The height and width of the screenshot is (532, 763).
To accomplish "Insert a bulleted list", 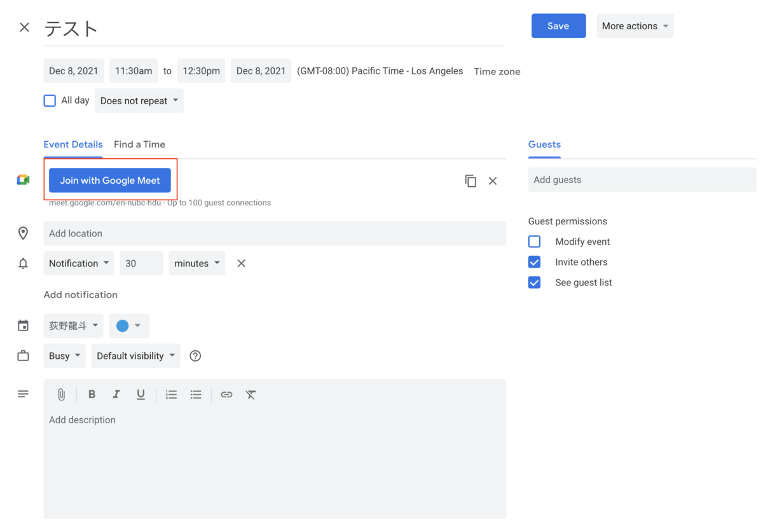I will (196, 395).
